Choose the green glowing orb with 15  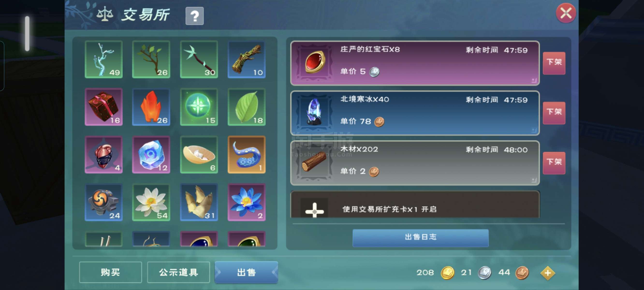[199, 107]
